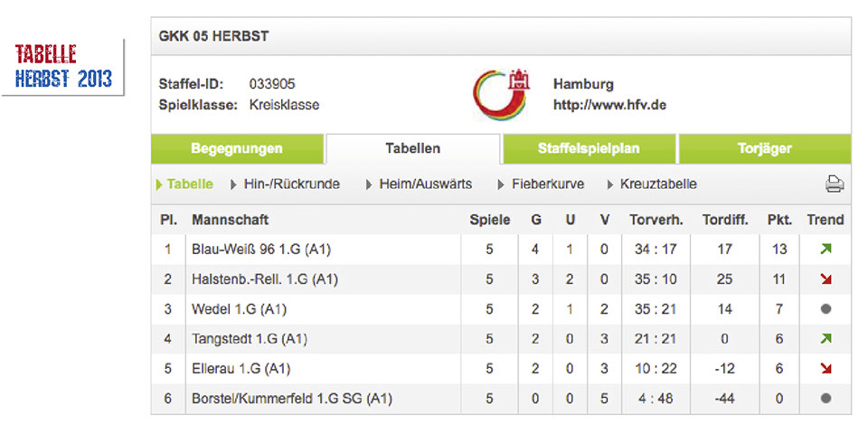Click the Tabelle Herbst 2013 badge
This screenshot has width=868, height=434.
[63, 67]
